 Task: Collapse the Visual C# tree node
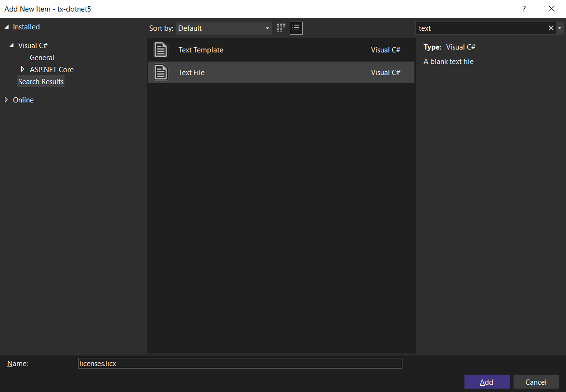tap(12, 45)
